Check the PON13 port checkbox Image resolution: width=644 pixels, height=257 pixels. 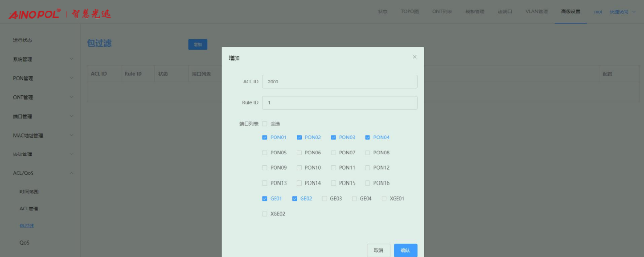(x=265, y=183)
